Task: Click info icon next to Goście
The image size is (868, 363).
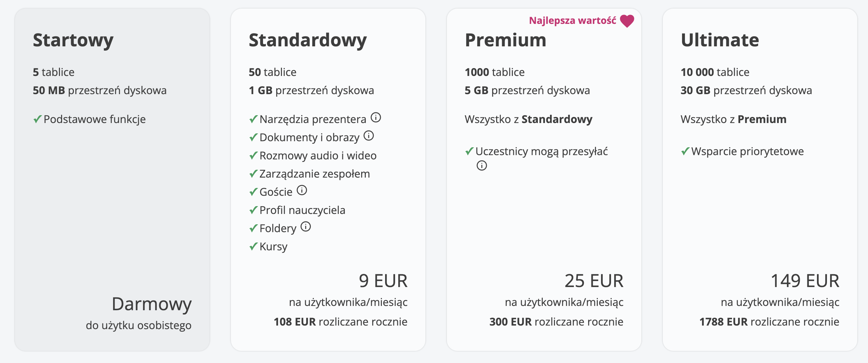Action: pos(302,190)
